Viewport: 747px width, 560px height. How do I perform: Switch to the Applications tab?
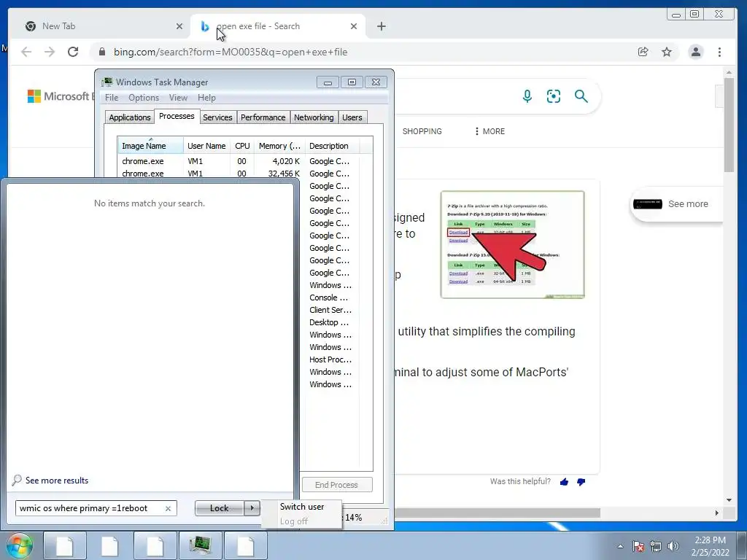point(130,117)
